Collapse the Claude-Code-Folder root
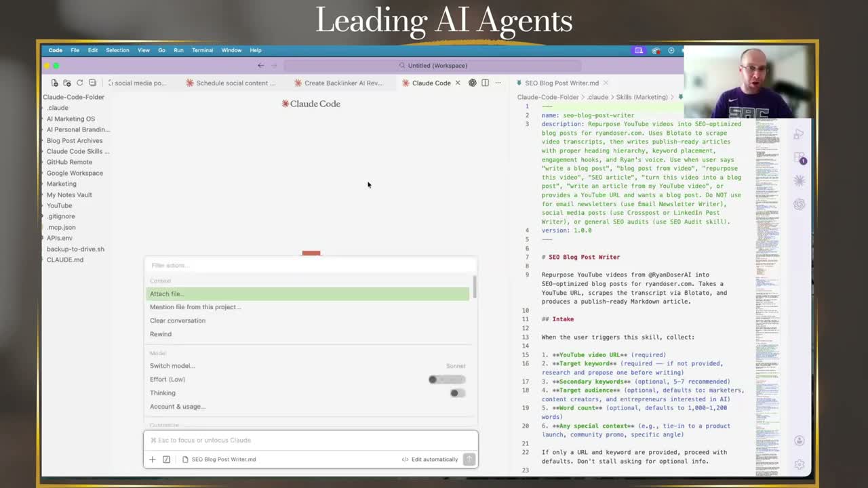868x488 pixels. point(73,97)
